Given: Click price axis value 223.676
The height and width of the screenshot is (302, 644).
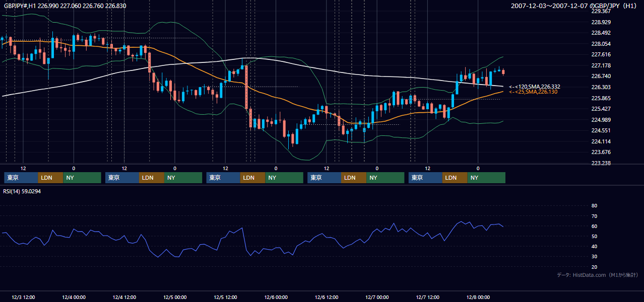Looking at the screenshot, I should [601, 152].
